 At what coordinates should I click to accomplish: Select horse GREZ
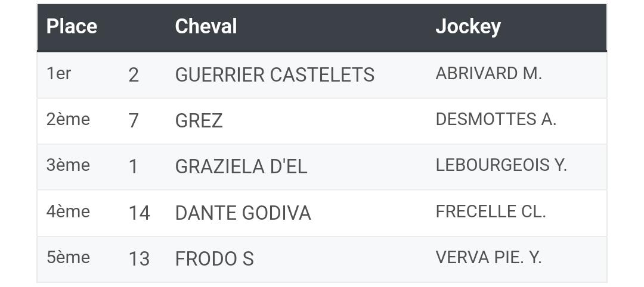pos(199,121)
